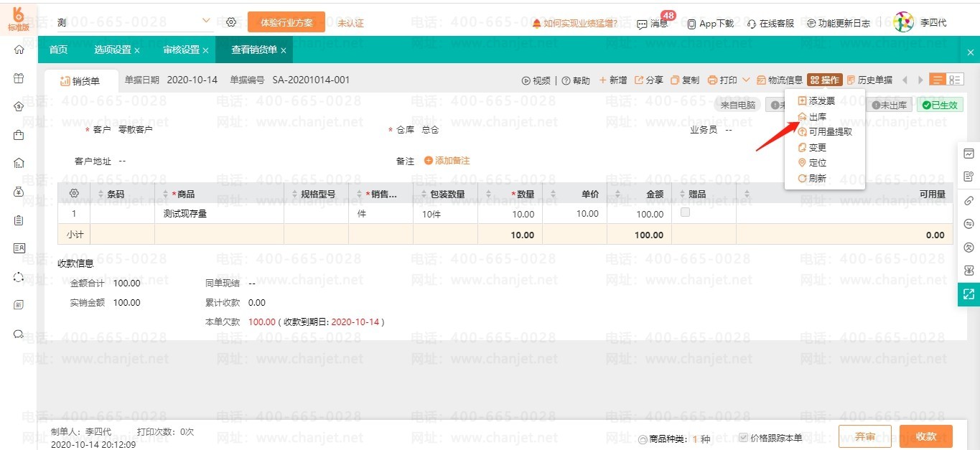The width and height of the screenshot is (980, 450).
Task: Open settings gear next to company selector
Action: coord(231,22)
